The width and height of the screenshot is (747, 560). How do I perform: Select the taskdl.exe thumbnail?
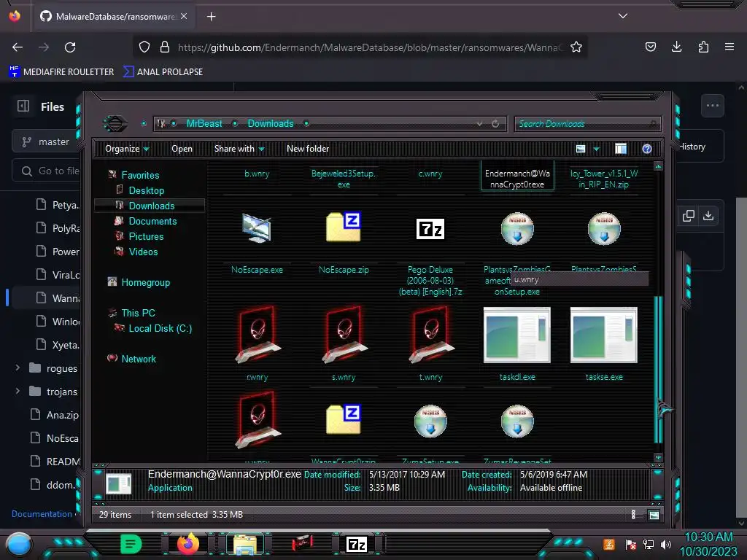click(x=517, y=335)
